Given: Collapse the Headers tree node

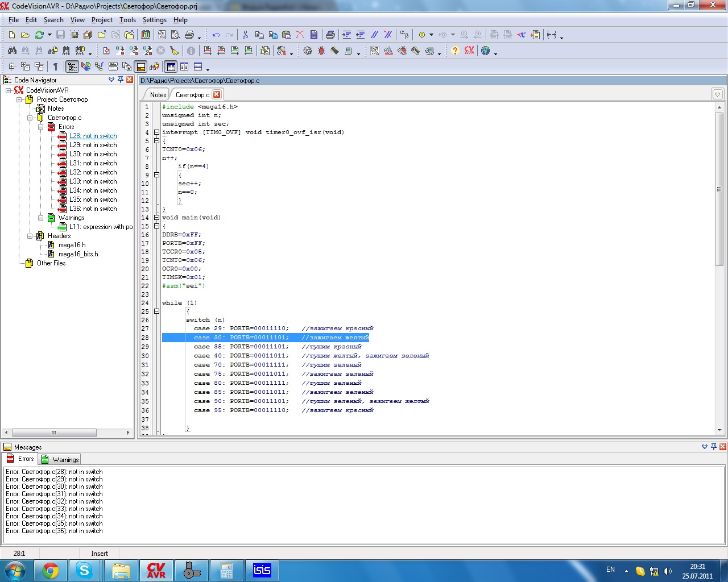Looking at the screenshot, I should 30,236.
